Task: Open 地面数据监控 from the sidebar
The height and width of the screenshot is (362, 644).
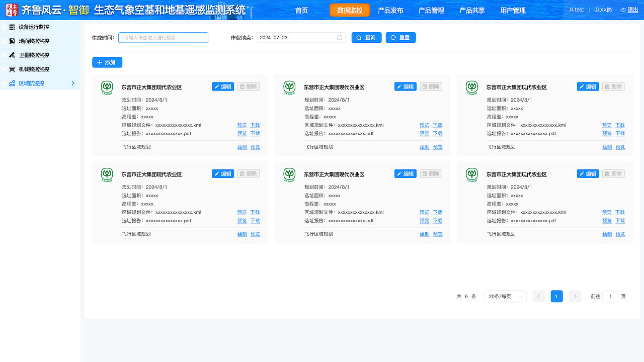Action: [x=11, y=41]
